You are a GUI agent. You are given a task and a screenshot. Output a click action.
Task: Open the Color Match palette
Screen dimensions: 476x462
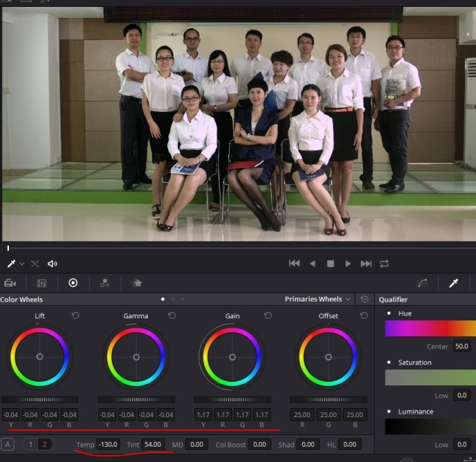41,283
